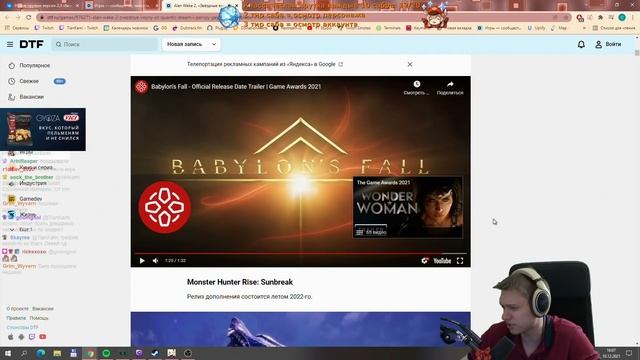Viewport: 640px width, 360px height.
Task: Open the Телепортация рекламных кампаний ad link
Action: pyautogui.click(x=264, y=64)
